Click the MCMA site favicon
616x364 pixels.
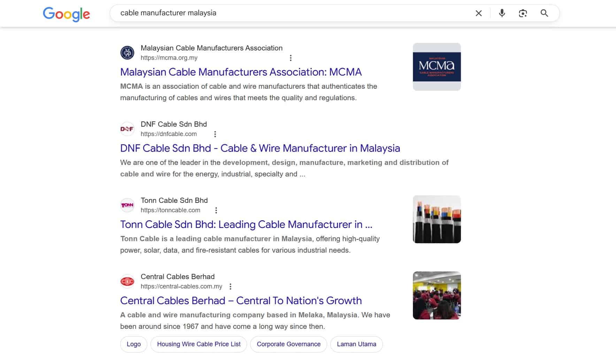(x=127, y=53)
